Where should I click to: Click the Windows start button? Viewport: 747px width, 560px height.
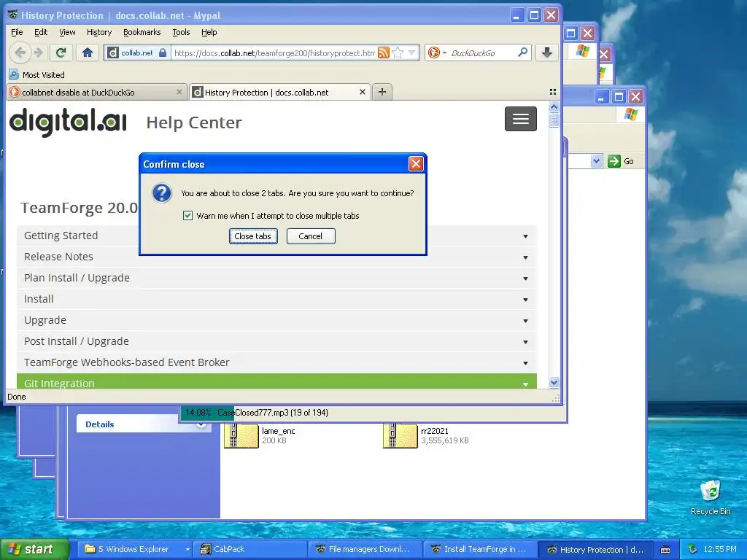[x=34, y=549]
